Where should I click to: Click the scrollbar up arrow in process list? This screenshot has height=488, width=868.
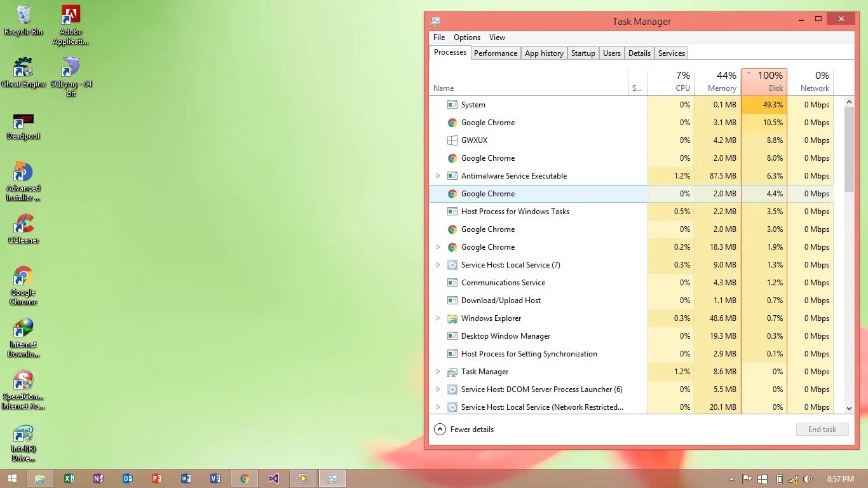pyautogui.click(x=849, y=102)
